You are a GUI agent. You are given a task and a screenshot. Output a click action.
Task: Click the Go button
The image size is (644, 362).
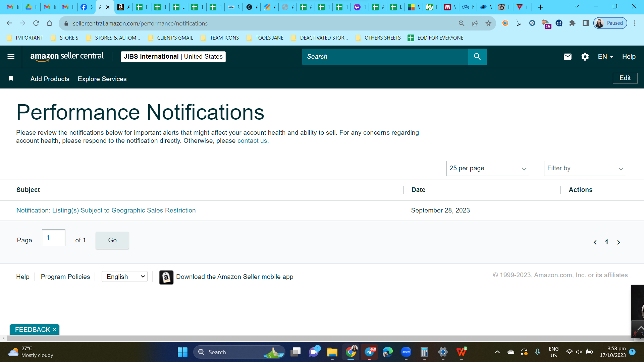coord(112,240)
